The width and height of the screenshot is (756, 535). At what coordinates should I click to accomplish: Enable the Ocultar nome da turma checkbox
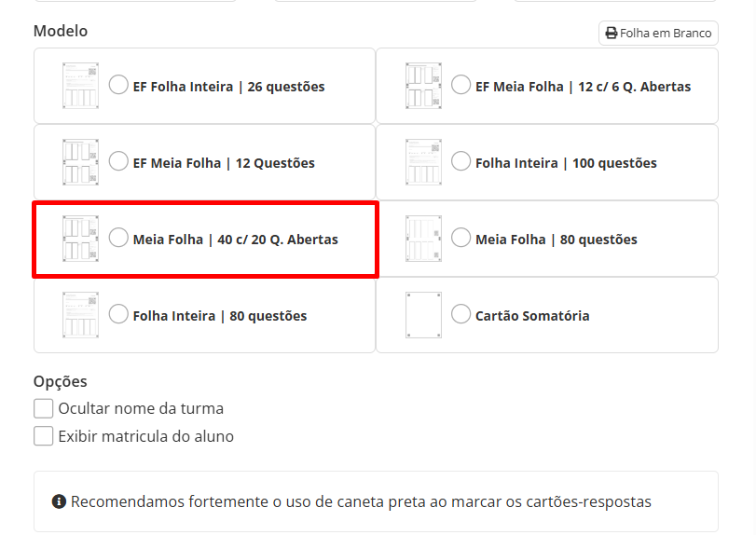[44, 408]
